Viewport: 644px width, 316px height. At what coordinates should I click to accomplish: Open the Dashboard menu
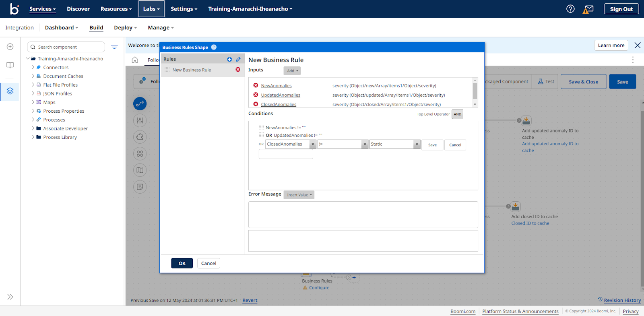click(x=62, y=28)
